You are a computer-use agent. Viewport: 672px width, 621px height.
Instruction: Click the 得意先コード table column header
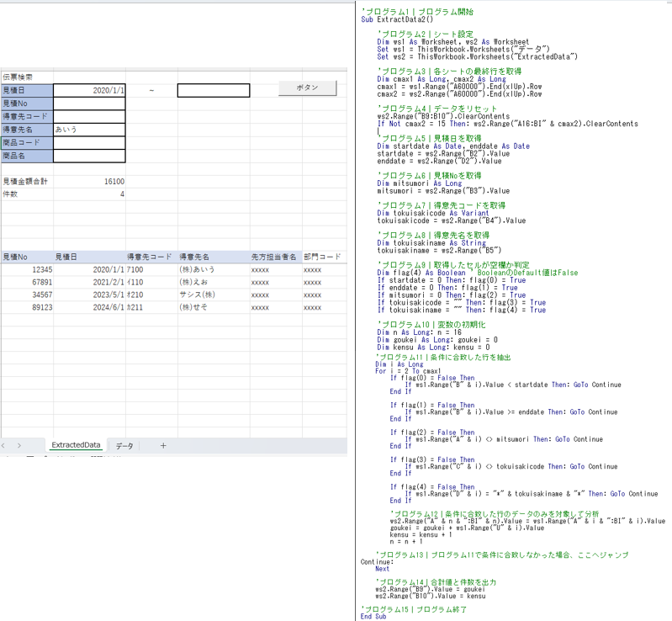click(x=151, y=257)
